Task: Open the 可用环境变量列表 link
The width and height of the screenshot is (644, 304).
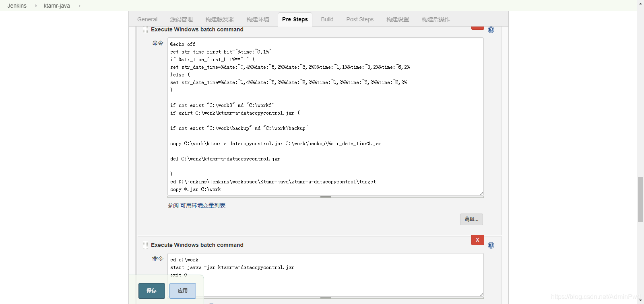Action: [203, 205]
